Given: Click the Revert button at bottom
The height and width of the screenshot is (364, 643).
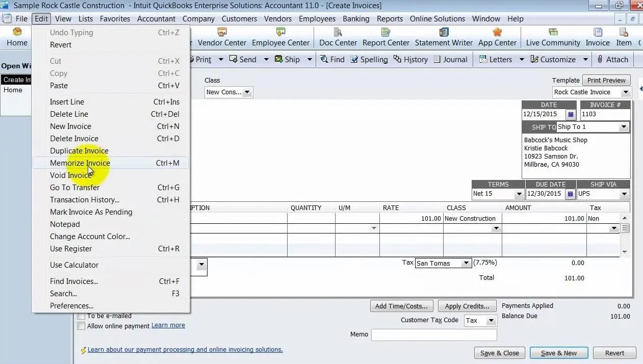Looking at the screenshot, I should [614, 353].
